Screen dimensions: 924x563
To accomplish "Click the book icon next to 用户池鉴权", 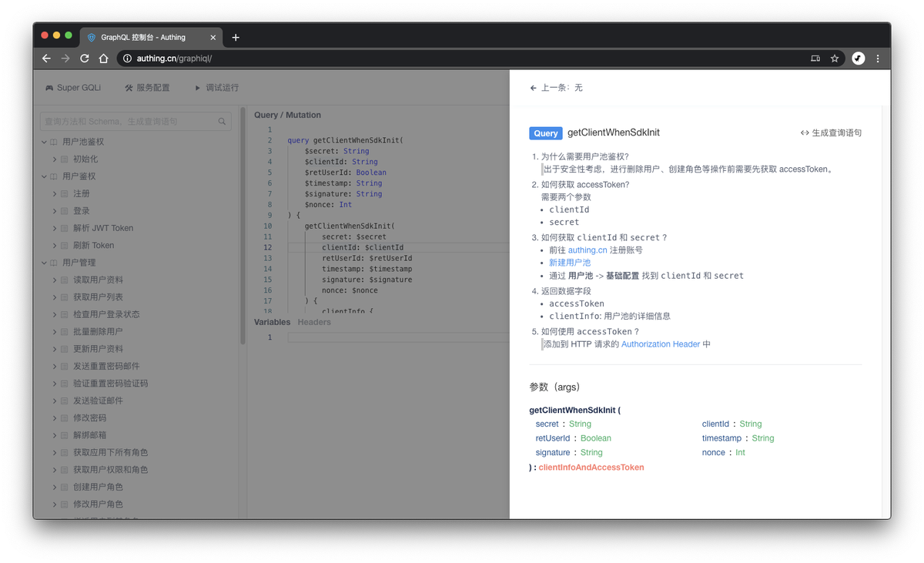I will tap(54, 142).
